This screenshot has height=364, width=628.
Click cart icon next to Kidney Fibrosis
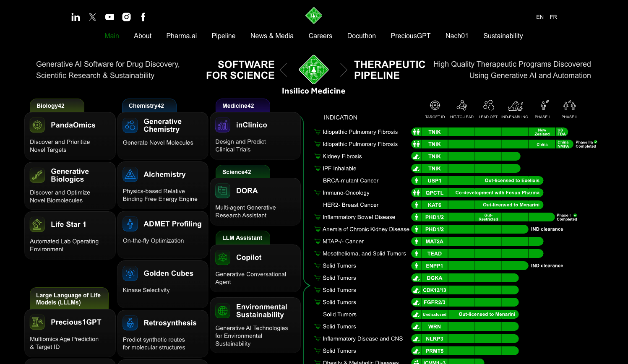pos(318,156)
